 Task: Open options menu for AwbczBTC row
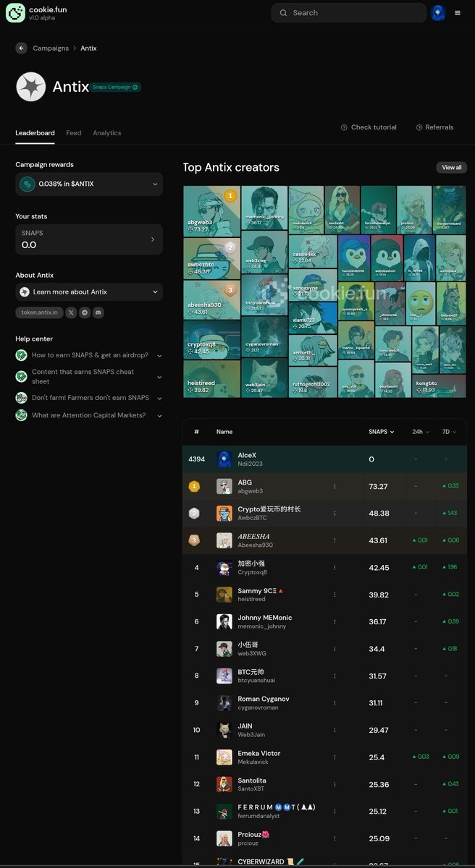(335, 514)
